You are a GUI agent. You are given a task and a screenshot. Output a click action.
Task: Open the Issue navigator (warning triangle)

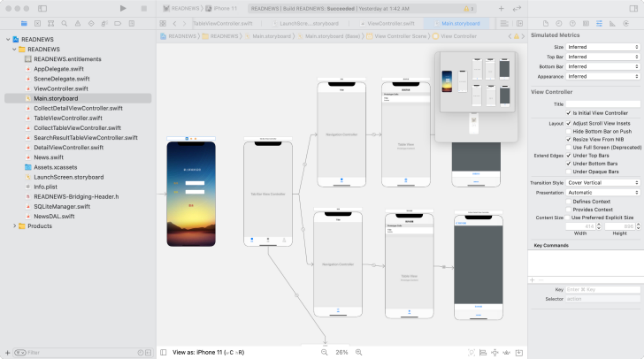click(x=78, y=24)
